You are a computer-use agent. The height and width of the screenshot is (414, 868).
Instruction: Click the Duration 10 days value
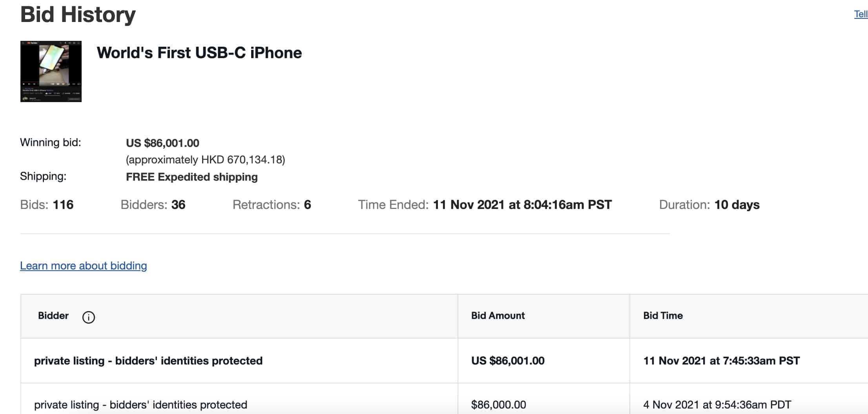(737, 205)
